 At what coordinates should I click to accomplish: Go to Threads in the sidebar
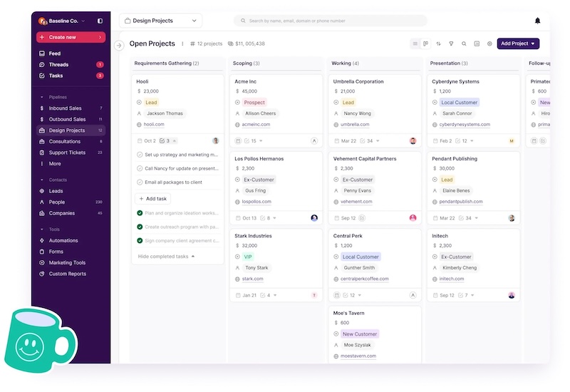click(x=59, y=65)
